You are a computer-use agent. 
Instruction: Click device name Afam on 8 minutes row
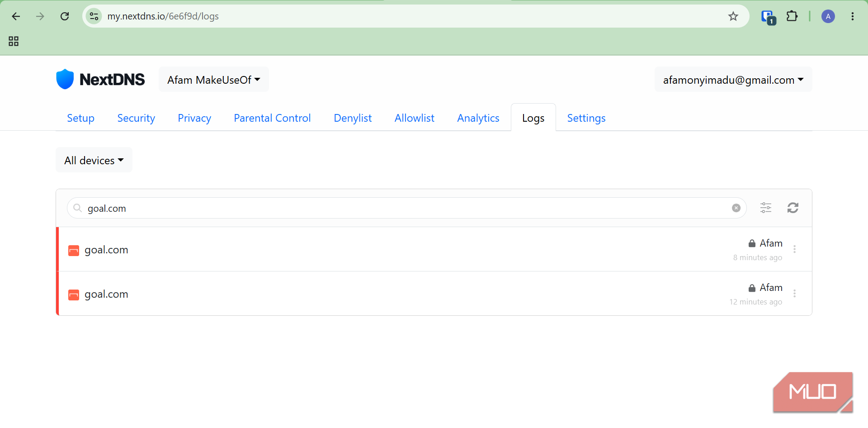[771, 243]
